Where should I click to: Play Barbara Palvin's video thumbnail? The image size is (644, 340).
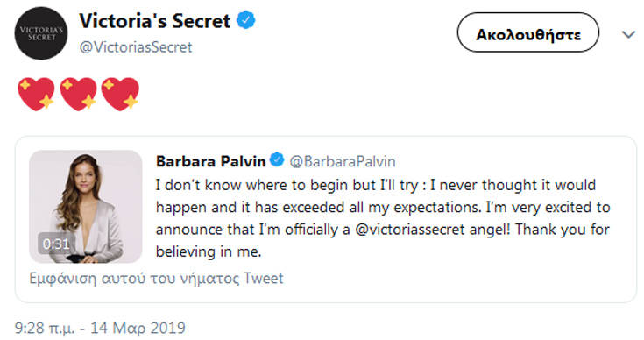(86, 207)
